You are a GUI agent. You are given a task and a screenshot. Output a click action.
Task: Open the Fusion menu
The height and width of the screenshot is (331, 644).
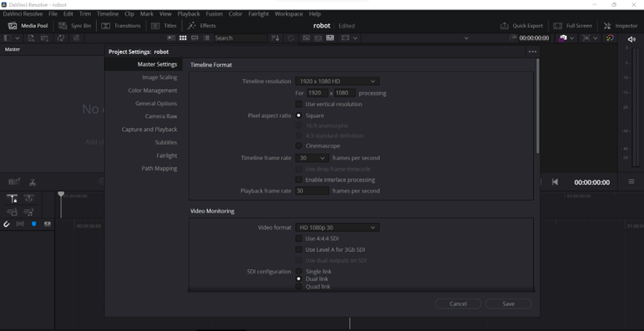[214, 13]
